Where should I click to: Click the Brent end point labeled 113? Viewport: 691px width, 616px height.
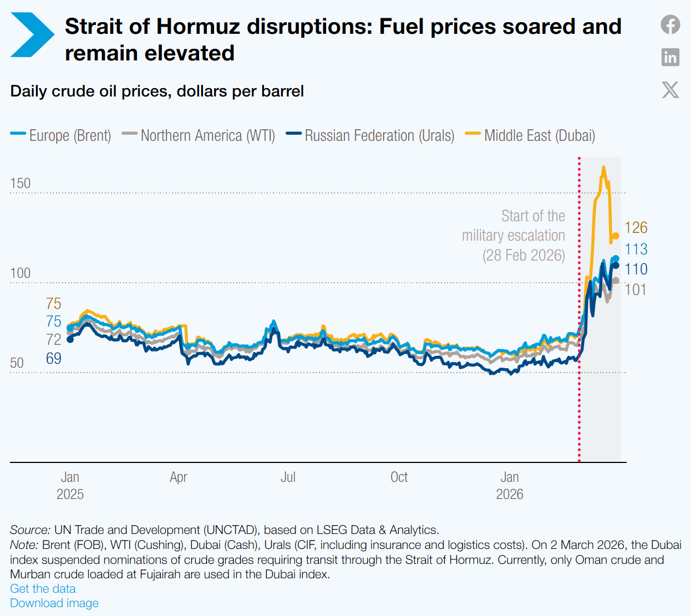[x=615, y=259]
